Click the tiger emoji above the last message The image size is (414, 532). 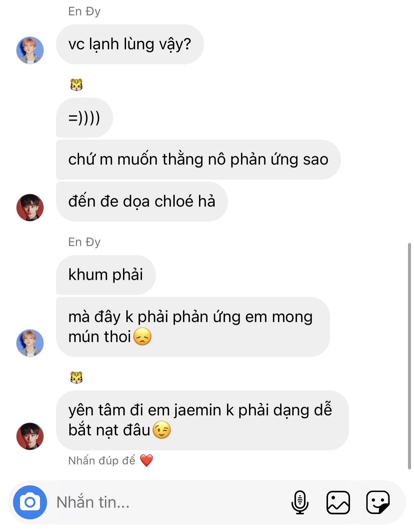[x=76, y=377]
